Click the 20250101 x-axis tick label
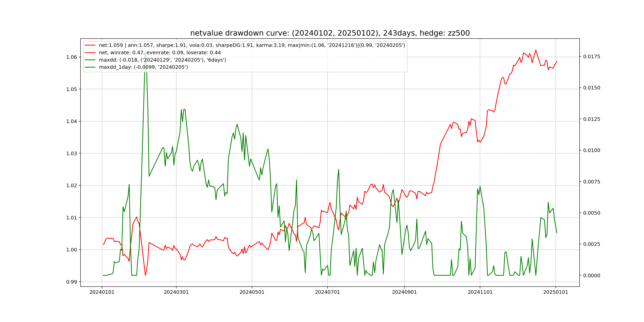Viewport: 644px width, 322px height. click(x=556, y=292)
